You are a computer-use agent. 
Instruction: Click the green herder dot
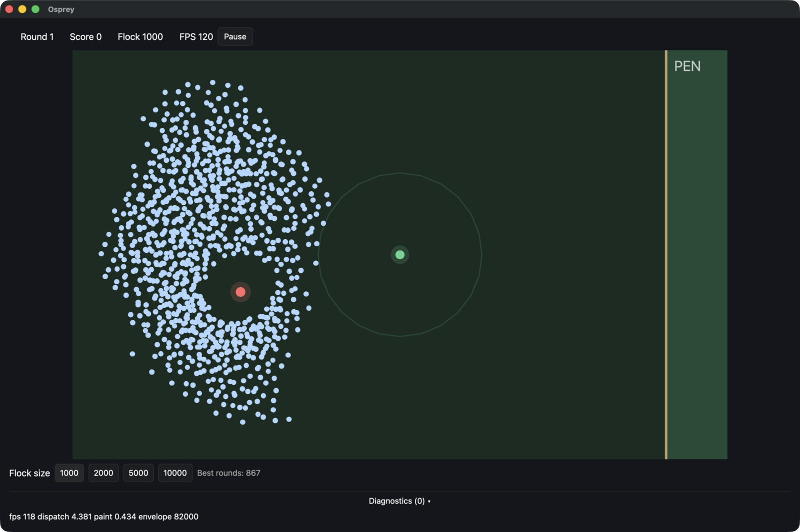(400, 255)
